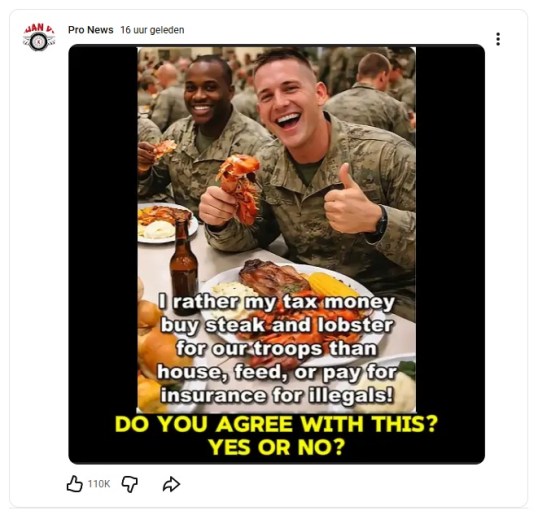538x515 pixels.
Task: Open the Pro News channel avatar
Action: [x=39, y=37]
